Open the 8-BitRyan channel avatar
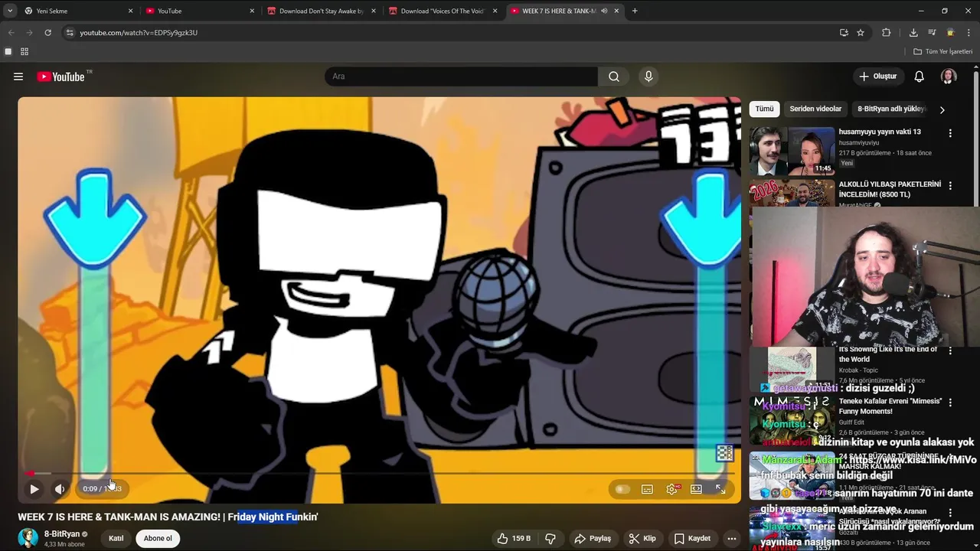The image size is (980, 551). click(x=28, y=538)
